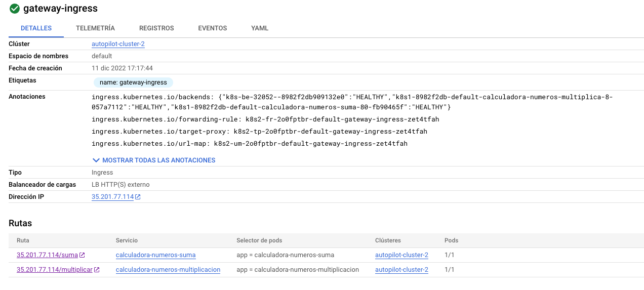
Task: Open the autopilot-cluster-2 link in the Clúster row
Action: pyautogui.click(x=118, y=44)
